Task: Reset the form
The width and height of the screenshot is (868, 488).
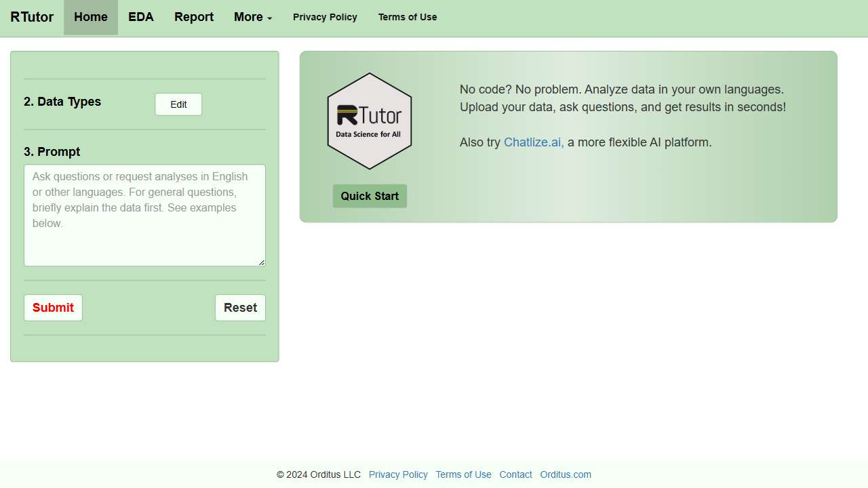Action: (240, 307)
